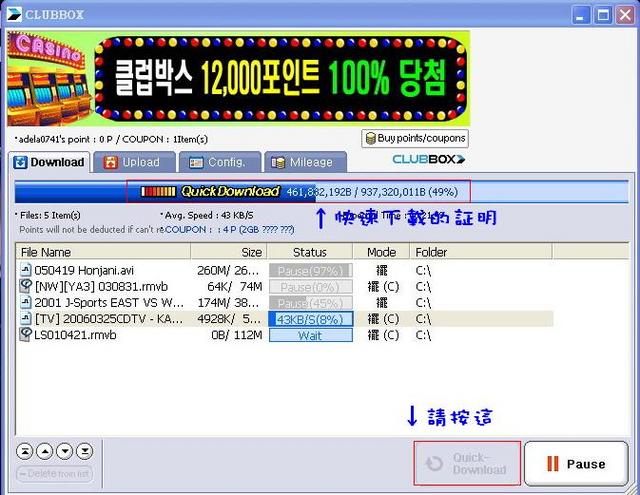Click file icon of 050419 Honjani.avi
This screenshot has width=640, height=495.
point(26,270)
